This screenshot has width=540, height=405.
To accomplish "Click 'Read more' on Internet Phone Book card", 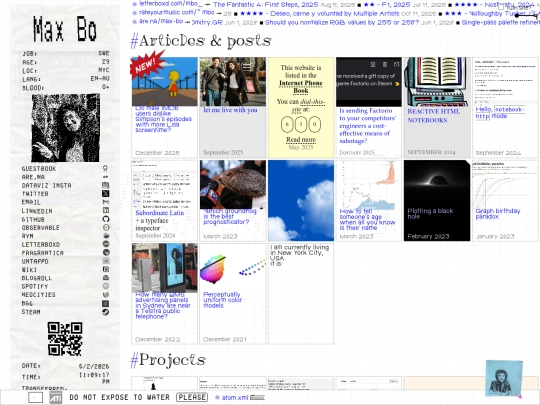I will point(301,139).
